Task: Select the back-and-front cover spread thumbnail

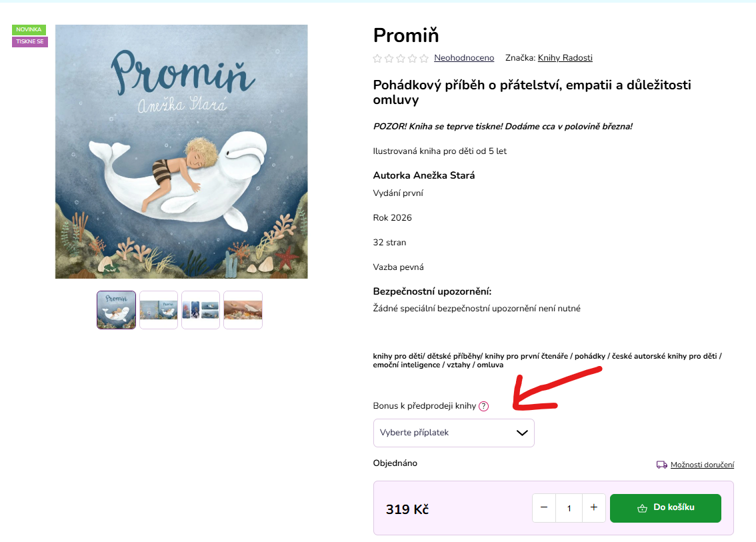Action: tap(159, 310)
